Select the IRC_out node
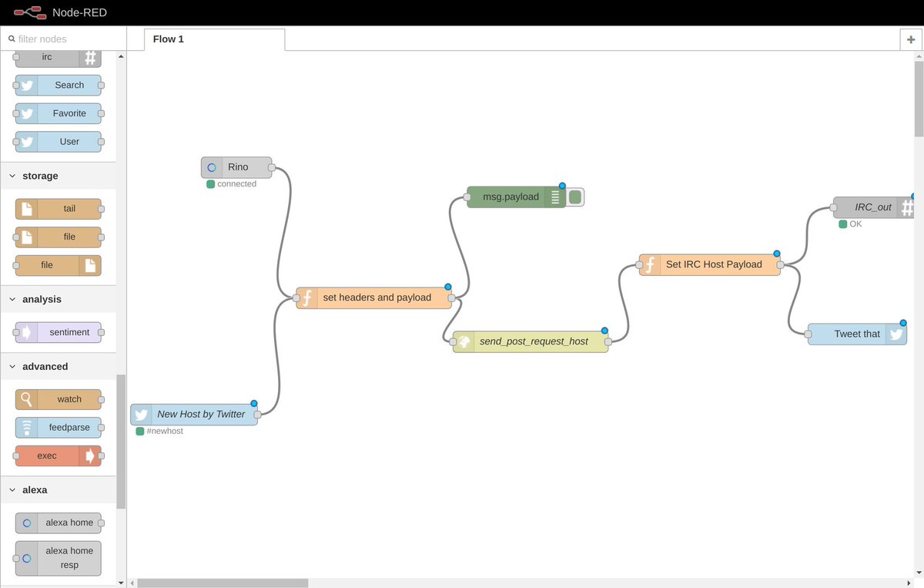 [873, 207]
